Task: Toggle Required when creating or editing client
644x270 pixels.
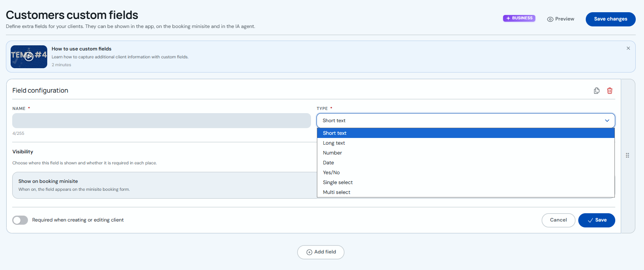Action: click(x=20, y=220)
